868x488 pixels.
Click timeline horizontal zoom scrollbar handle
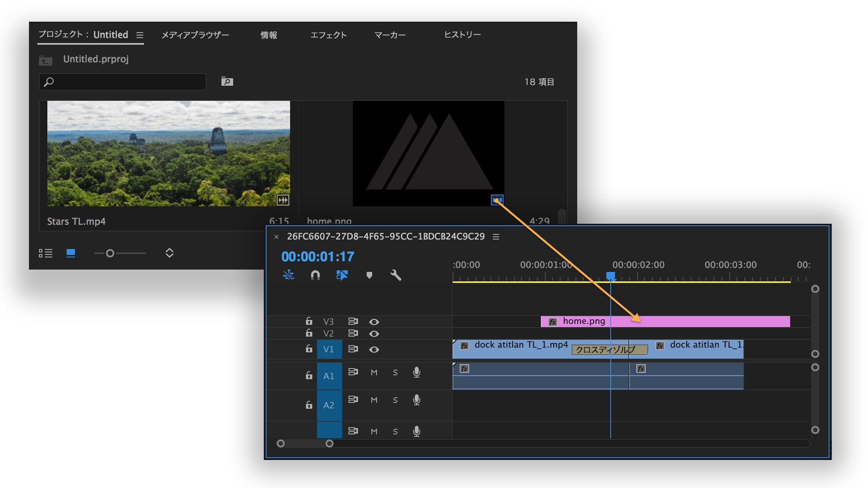pos(329,444)
